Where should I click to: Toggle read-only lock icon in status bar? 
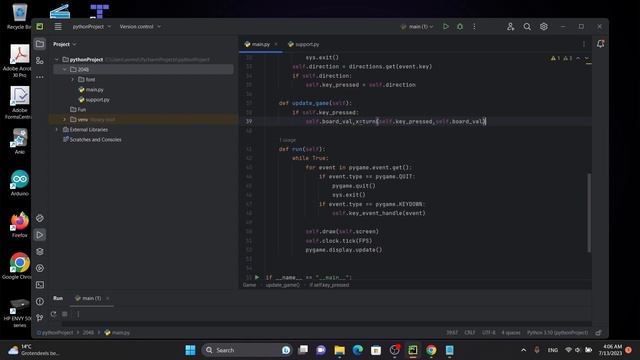coord(598,333)
